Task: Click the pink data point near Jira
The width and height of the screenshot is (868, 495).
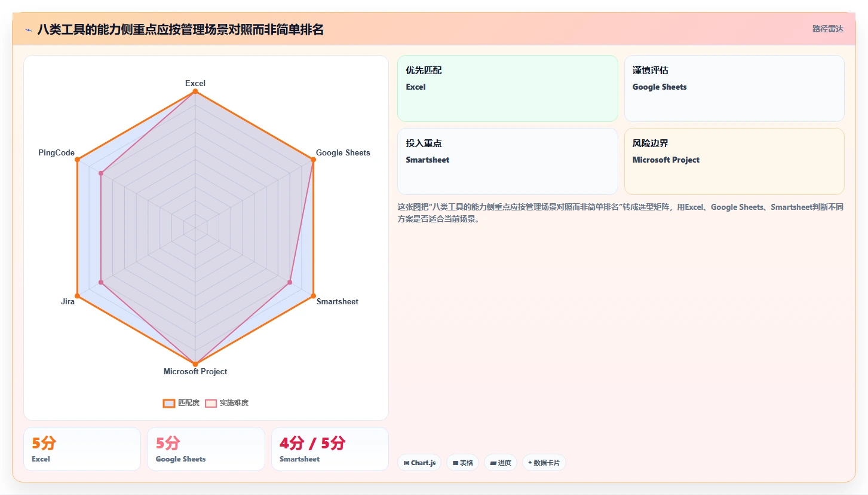Action: pos(101,282)
